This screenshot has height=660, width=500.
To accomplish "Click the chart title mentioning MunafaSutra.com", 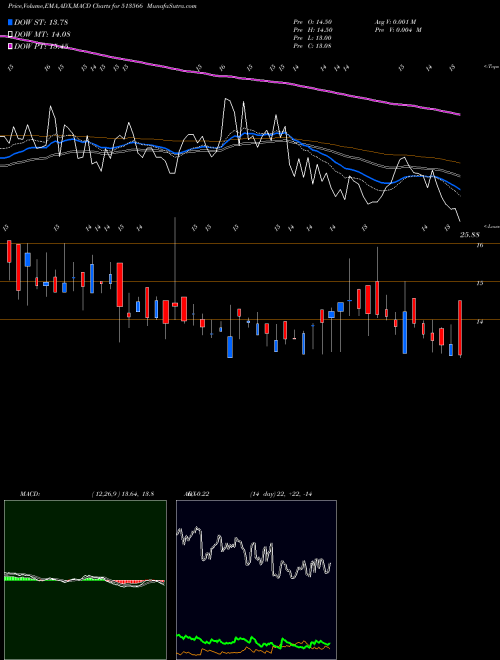I will click(x=103, y=6).
